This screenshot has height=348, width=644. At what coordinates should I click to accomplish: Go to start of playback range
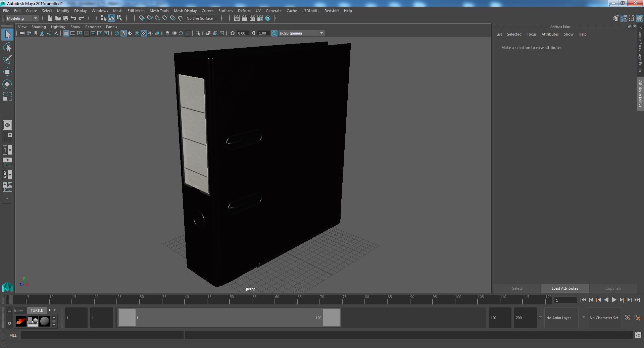(583, 300)
